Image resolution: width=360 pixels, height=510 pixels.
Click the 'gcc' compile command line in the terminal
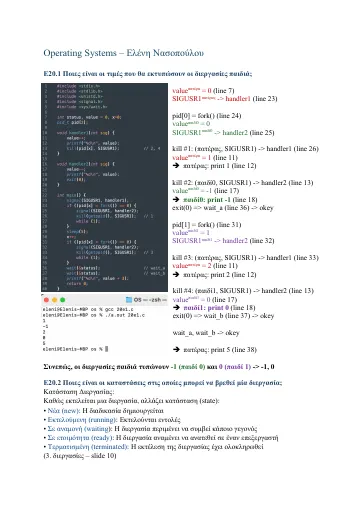88,309
